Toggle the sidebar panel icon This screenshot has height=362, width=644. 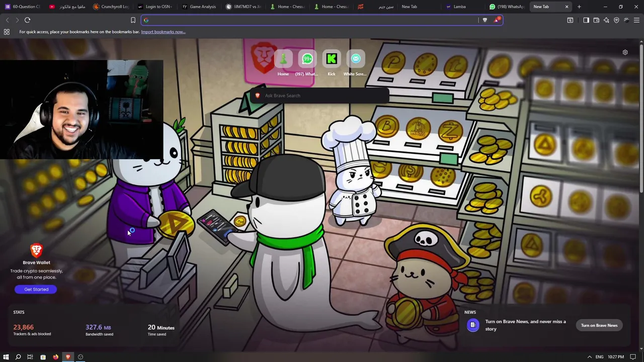[x=586, y=20]
